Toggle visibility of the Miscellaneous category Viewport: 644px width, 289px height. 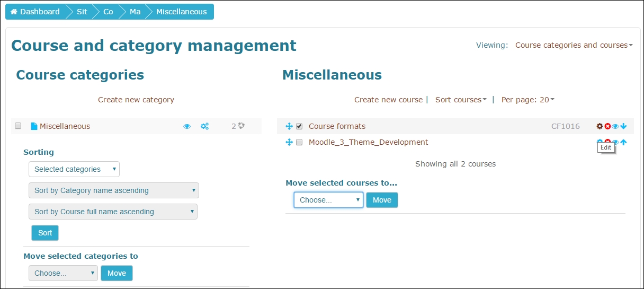187,126
